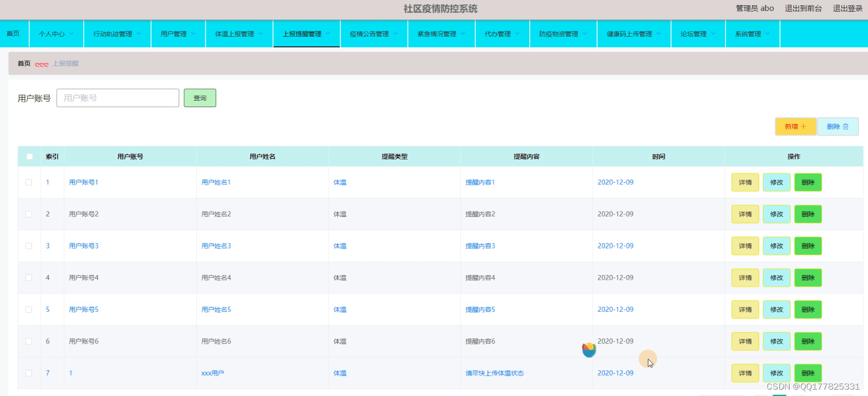The height and width of the screenshot is (396, 868).
Task: Click 删除 for row 用户账号5
Action: [808, 310]
